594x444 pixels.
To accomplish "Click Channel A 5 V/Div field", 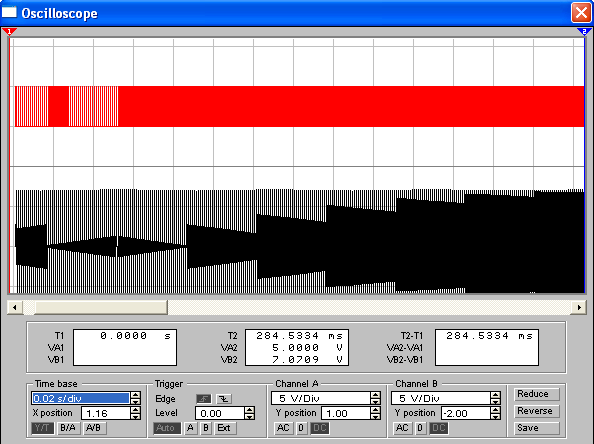I will pos(320,398).
